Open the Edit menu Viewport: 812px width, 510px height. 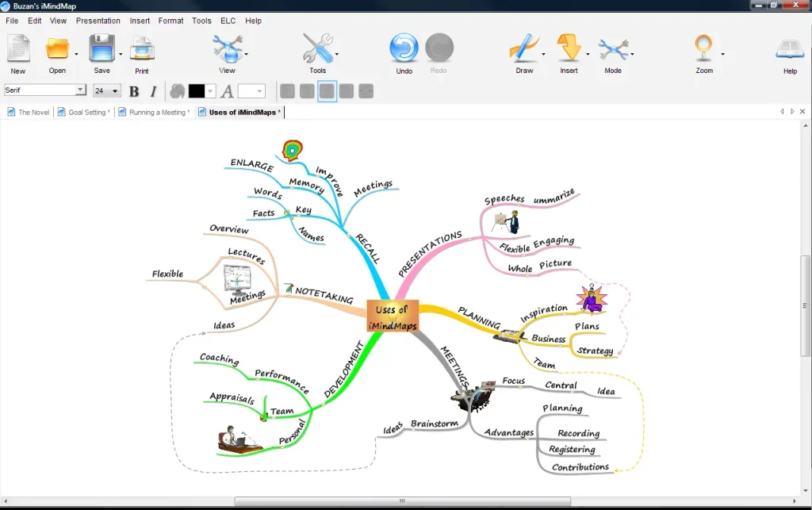tap(35, 21)
